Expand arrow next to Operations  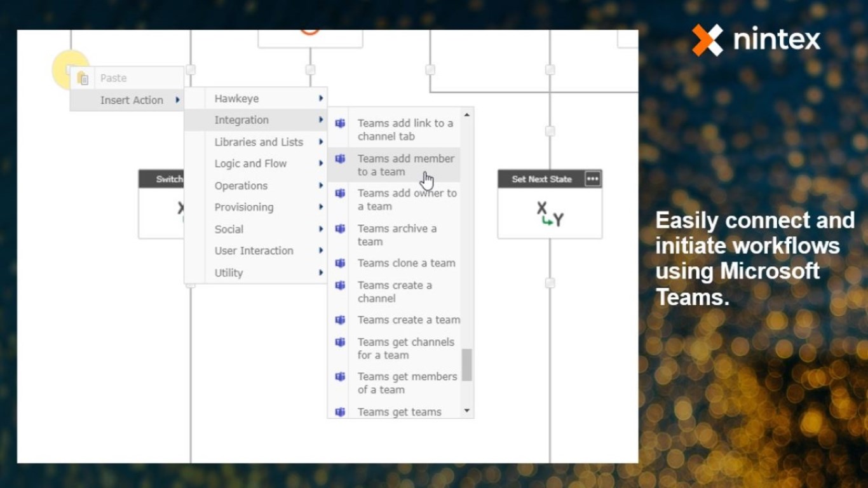click(321, 186)
